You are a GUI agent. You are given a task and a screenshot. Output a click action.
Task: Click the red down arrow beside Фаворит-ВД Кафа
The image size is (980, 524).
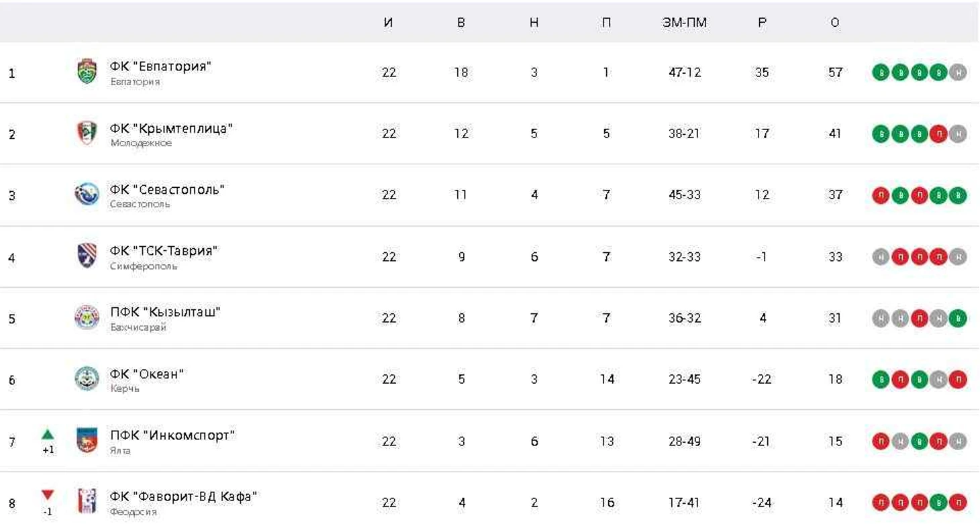pos(48,496)
